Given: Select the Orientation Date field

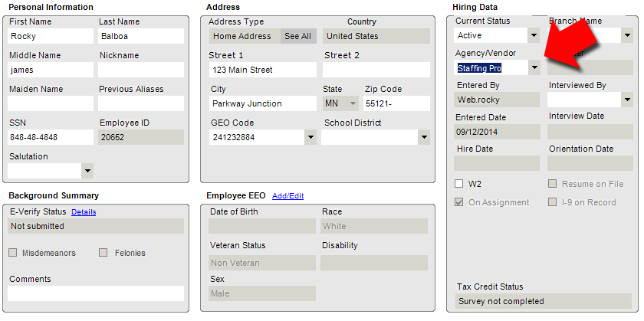Looking at the screenshot, I should [x=590, y=163].
